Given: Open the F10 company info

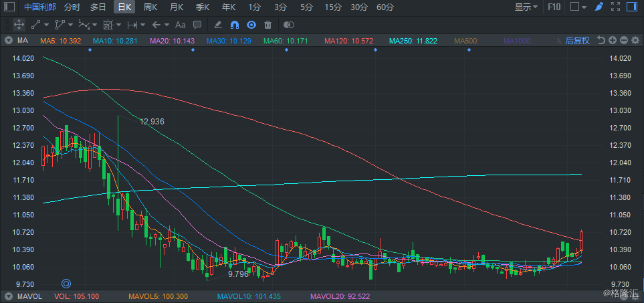Looking at the screenshot, I should (554, 7).
